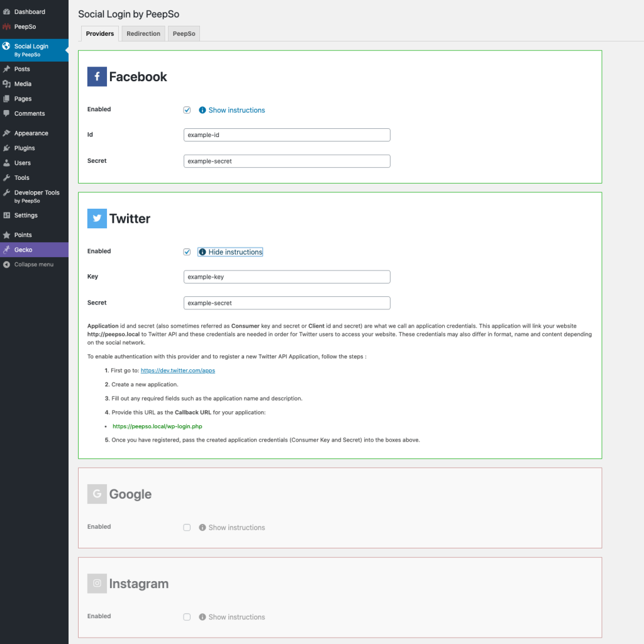
Task: Open the Users menu item
Action: coord(34,163)
